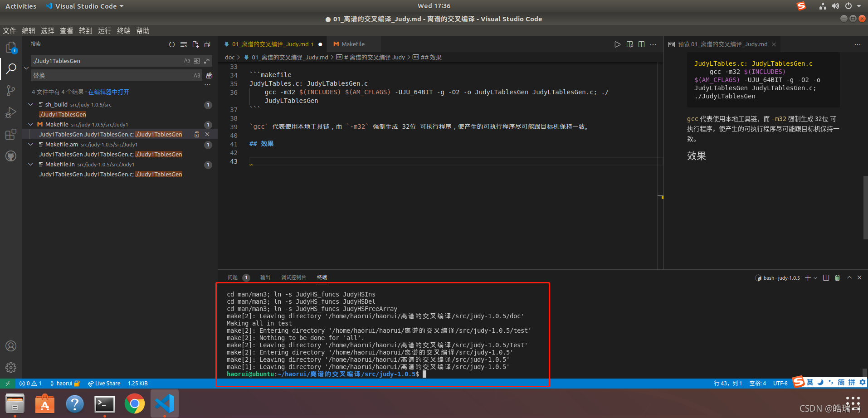Image resolution: width=868 pixels, height=418 pixels.
Task: Open editor more actions ellipsis
Action: 653,44
